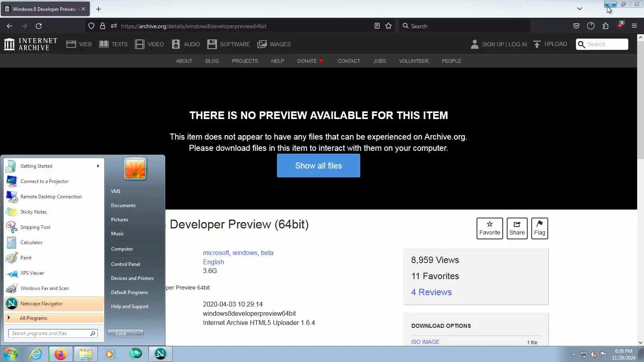Click the English language link
The height and width of the screenshot is (362, 644).
[x=213, y=262]
